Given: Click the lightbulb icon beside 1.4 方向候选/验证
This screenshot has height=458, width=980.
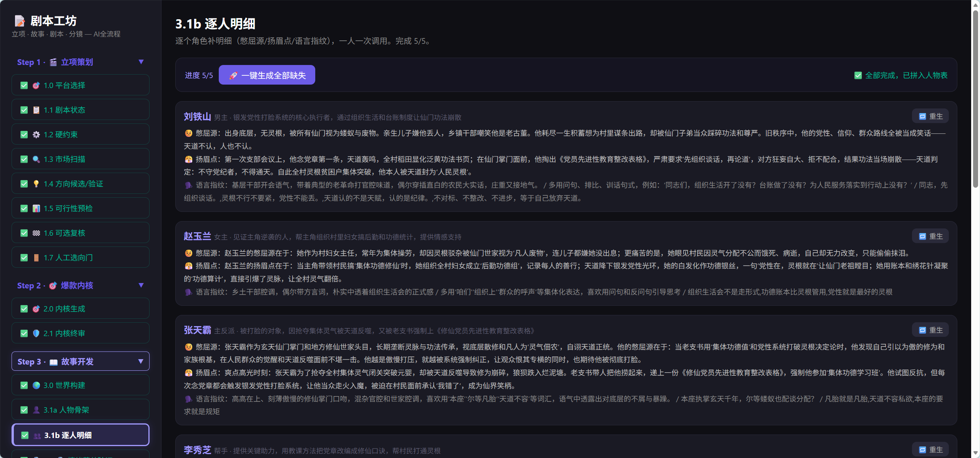Looking at the screenshot, I should point(36,184).
